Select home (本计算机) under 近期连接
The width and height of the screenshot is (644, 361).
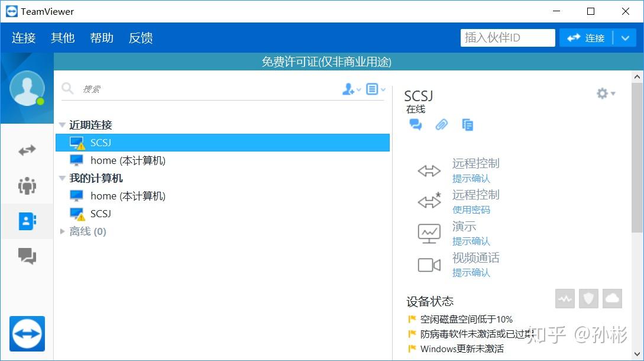(x=222, y=160)
